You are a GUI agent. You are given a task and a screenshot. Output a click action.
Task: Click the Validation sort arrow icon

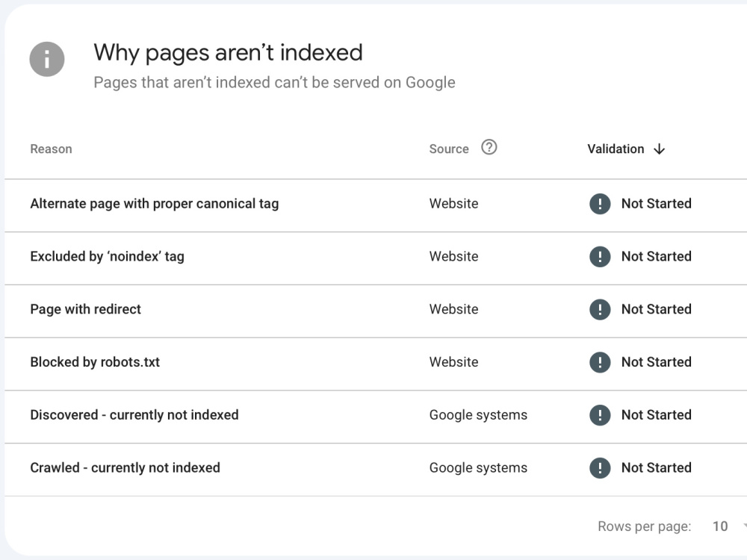click(660, 149)
